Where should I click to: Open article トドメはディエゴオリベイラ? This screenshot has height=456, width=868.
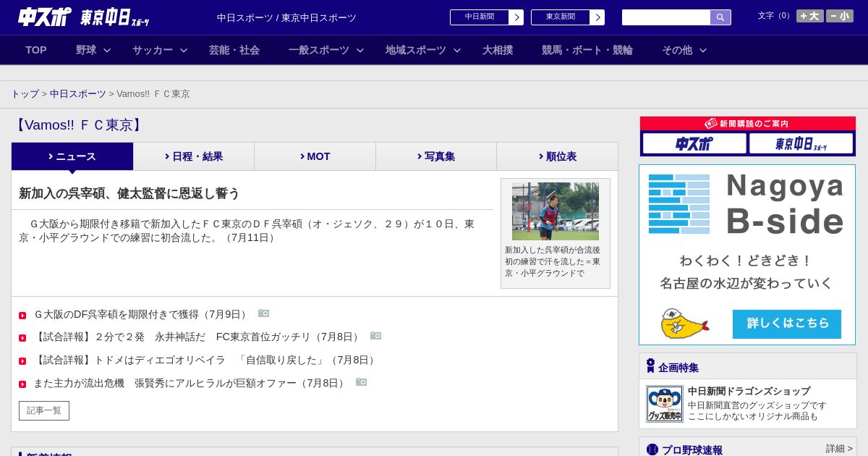(x=205, y=360)
